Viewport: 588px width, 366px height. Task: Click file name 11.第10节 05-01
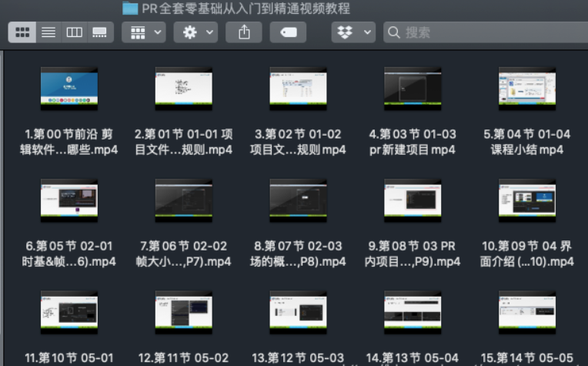click(69, 358)
